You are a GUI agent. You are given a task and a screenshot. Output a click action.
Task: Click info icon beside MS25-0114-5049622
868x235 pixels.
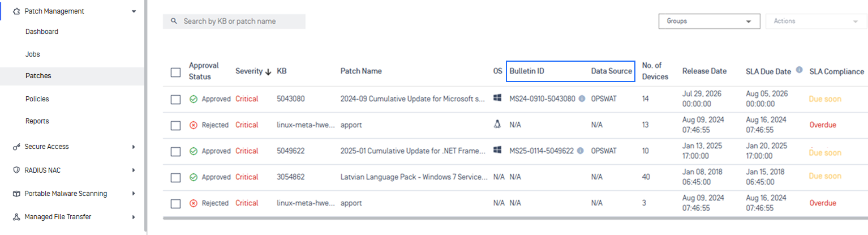click(x=580, y=151)
